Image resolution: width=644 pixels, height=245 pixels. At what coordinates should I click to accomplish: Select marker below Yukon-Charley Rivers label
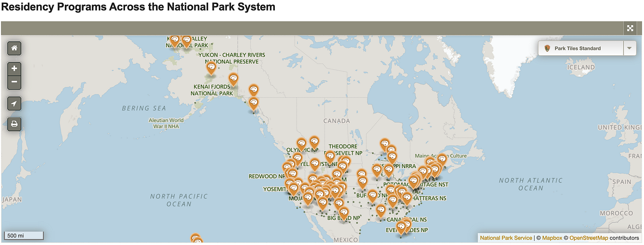(x=211, y=68)
